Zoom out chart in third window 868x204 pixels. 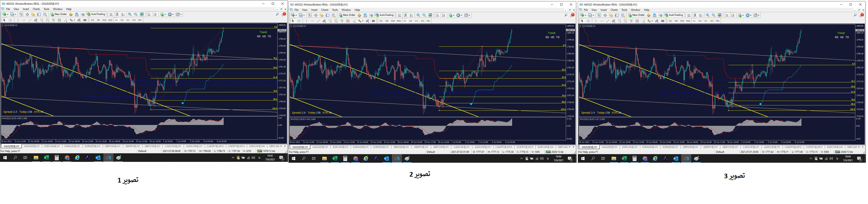pyautogui.click(x=714, y=15)
